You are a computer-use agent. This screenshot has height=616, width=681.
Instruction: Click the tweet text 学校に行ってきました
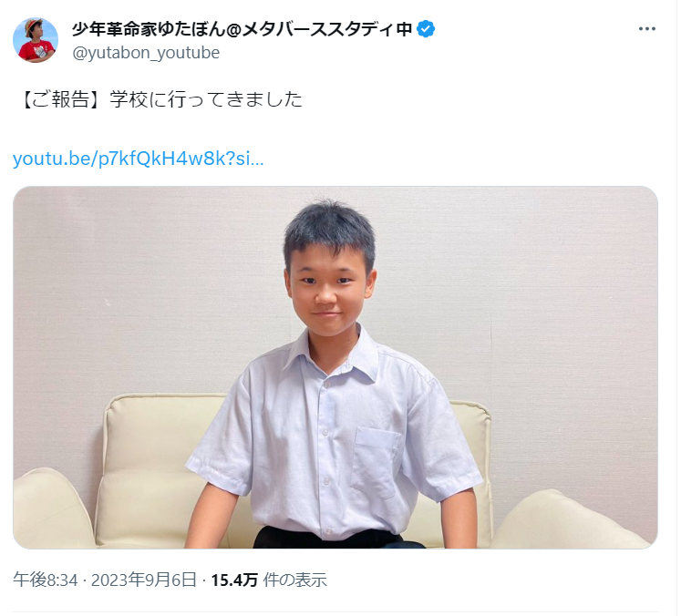[207, 100]
